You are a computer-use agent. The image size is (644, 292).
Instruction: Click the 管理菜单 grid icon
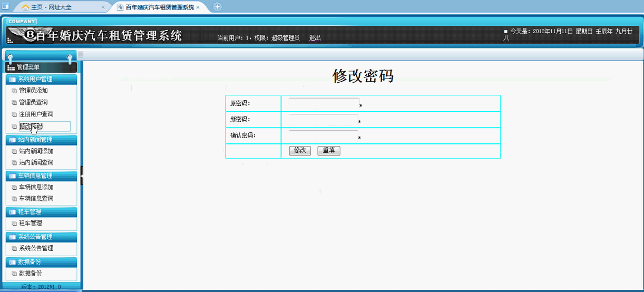point(11,67)
